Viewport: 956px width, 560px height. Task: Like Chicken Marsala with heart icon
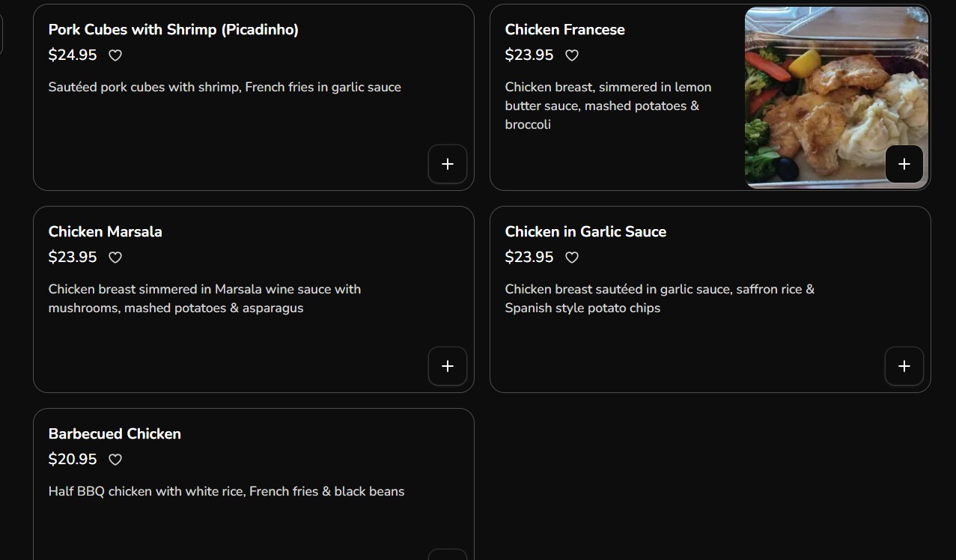point(115,258)
